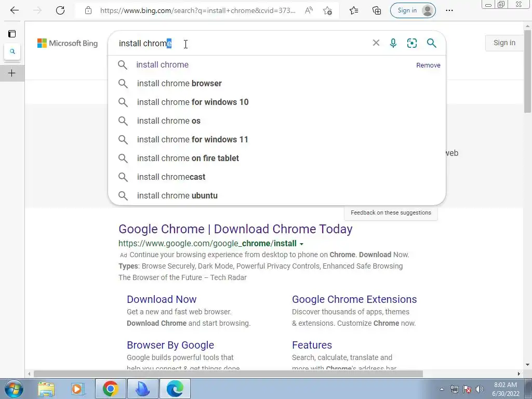Open Windows Media Player from taskbar
The height and width of the screenshot is (399, 532).
(x=77, y=389)
